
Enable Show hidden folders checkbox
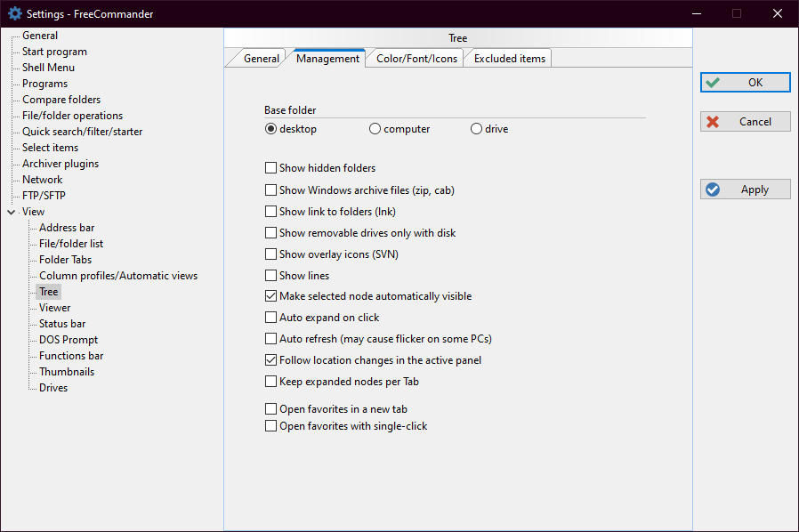tap(271, 168)
